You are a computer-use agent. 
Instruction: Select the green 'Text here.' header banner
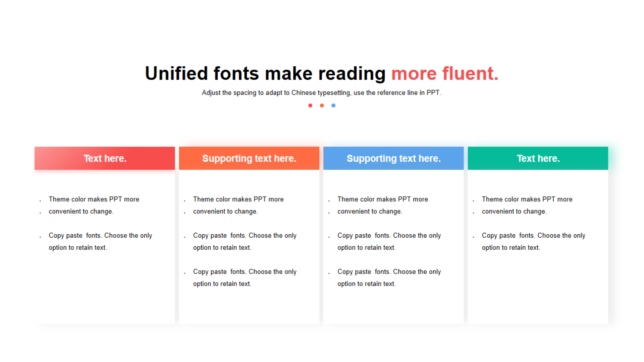pos(538,158)
